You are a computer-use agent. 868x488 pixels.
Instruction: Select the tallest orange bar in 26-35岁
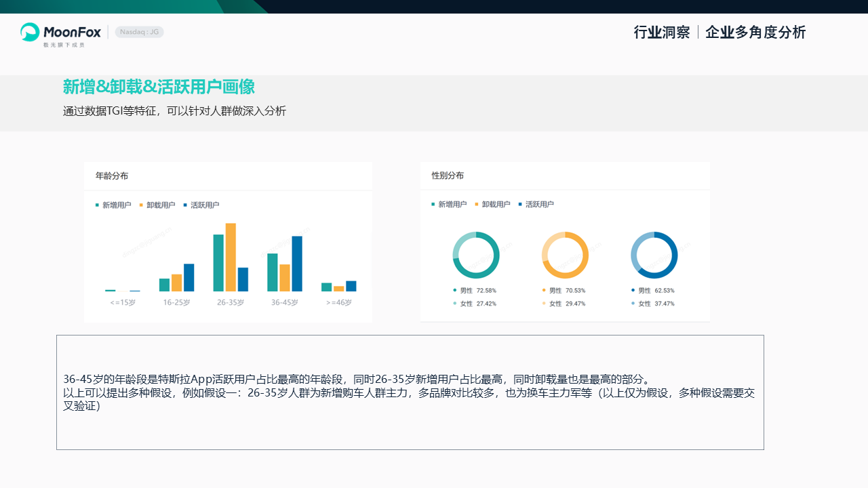[231, 258]
